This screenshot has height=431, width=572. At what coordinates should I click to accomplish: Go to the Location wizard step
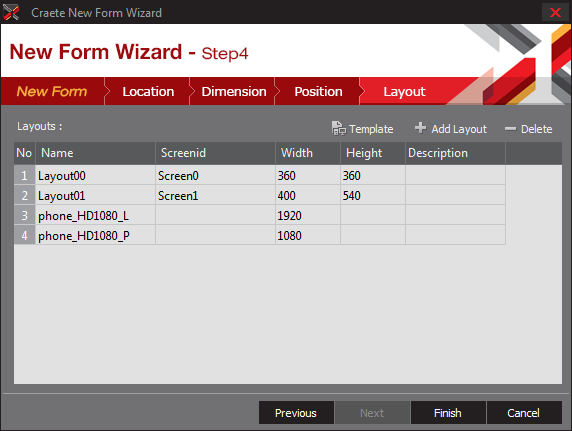click(148, 91)
